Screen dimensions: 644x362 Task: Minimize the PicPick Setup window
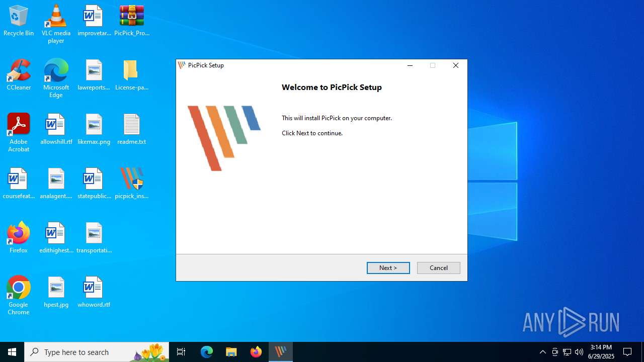410,65
